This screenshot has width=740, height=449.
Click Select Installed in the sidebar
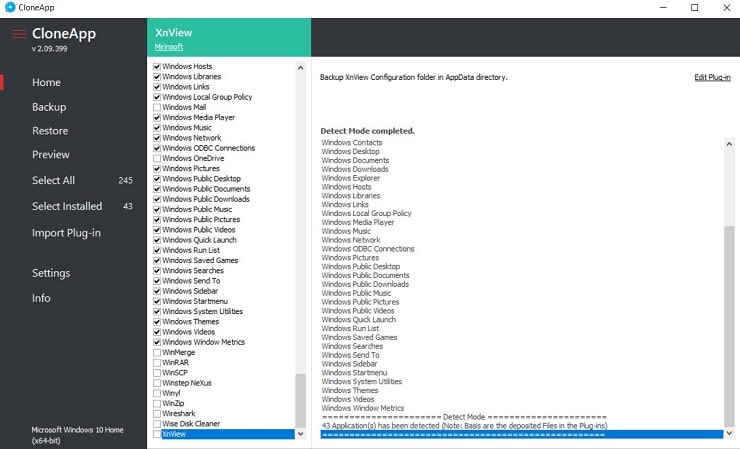pyautogui.click(x=67, y=206)
